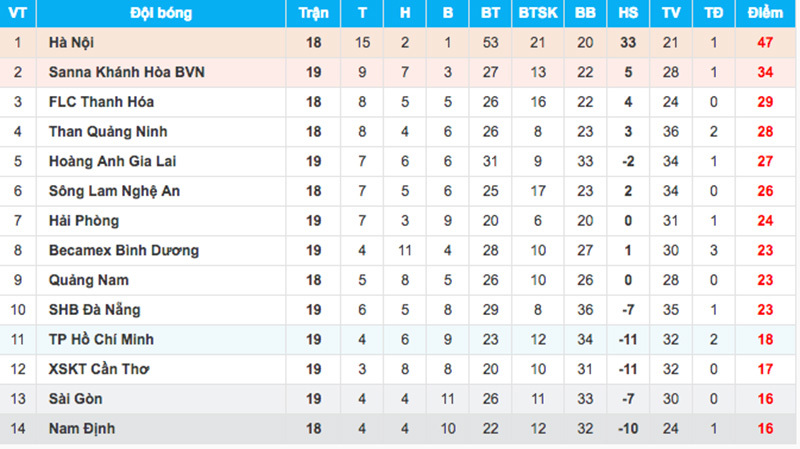This screenshot has height=449, width=800.
Task: Select the FLC Thanh Hóa team row
Action: 101,102
